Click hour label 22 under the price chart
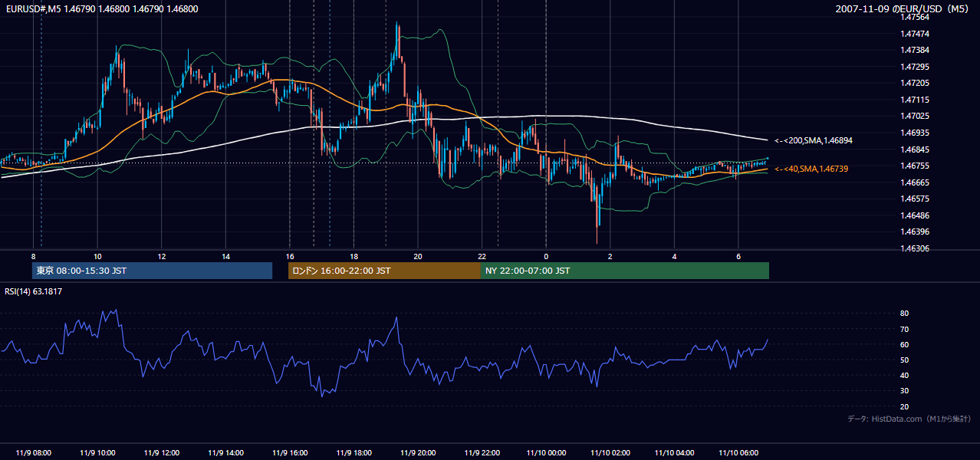Screen dimensions: 980x460 pos(482,256)
